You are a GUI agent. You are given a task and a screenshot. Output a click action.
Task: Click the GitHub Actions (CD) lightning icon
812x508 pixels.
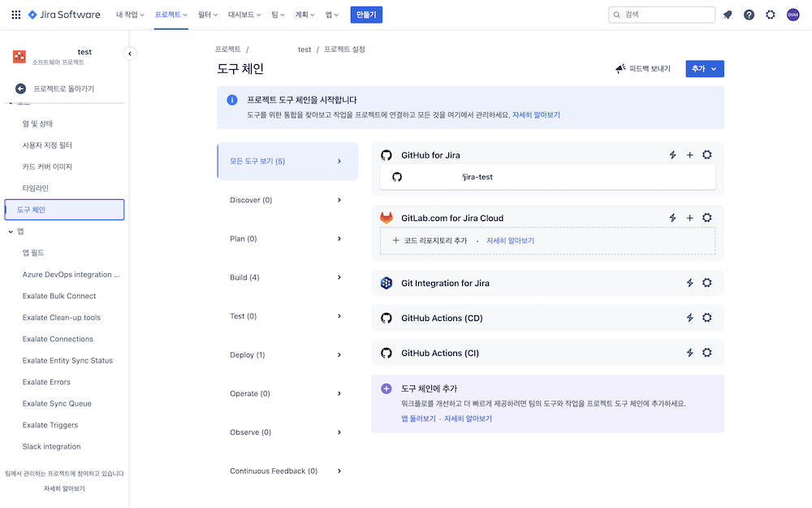point(689,318)
